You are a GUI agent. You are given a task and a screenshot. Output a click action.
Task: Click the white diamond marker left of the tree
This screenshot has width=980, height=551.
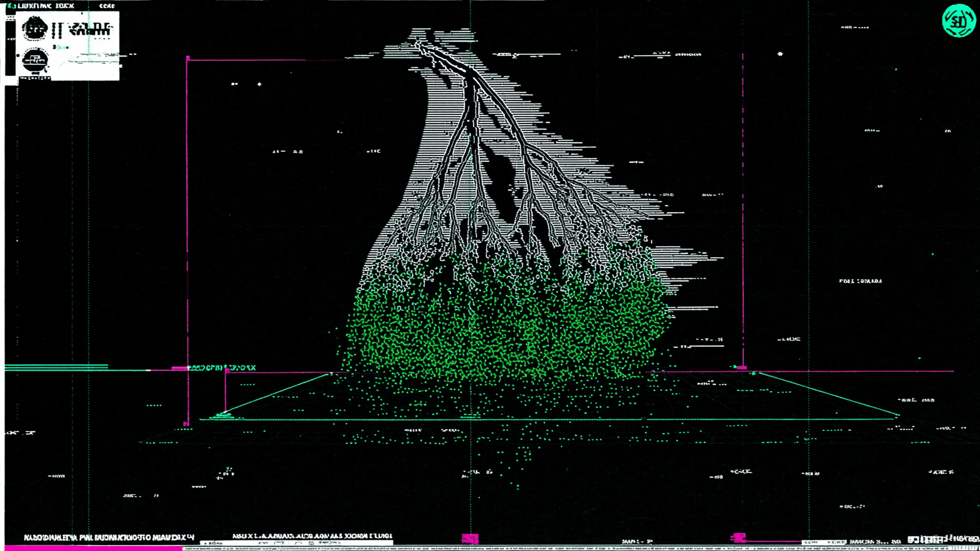tap(259, 84)
